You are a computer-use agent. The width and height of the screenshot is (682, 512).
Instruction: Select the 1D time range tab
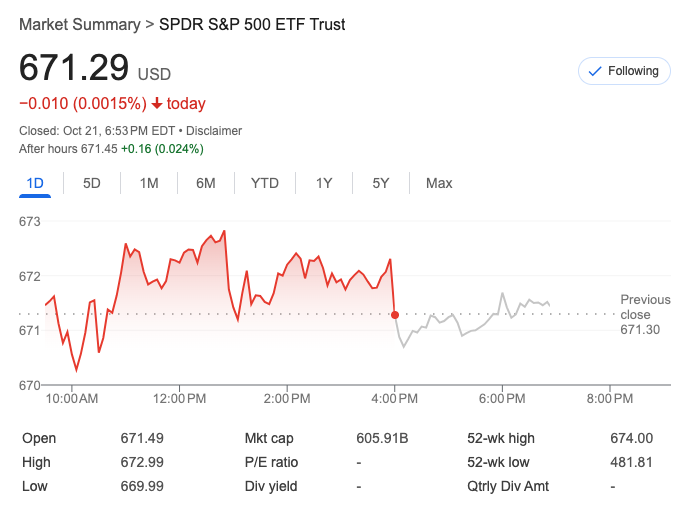[x=35, y=183]
